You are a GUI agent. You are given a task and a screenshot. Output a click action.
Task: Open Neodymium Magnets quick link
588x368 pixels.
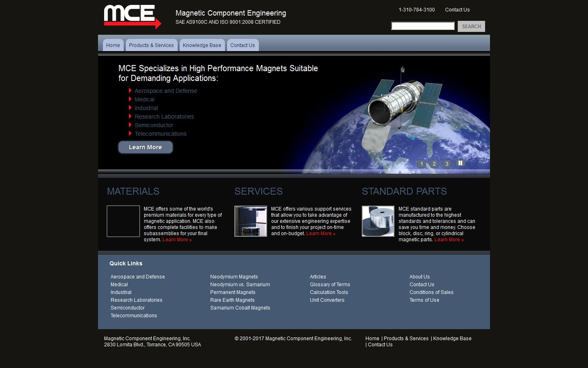[234, 277]
